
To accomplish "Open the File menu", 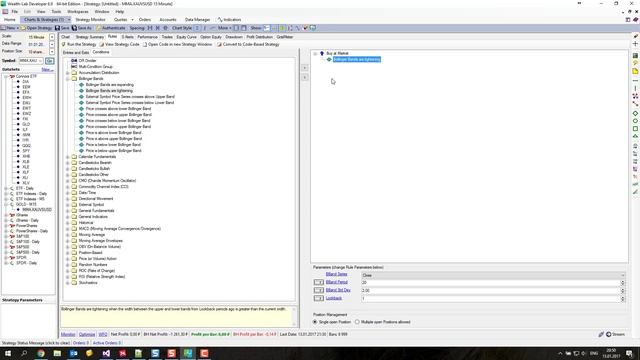I will (x=15, y=12).
